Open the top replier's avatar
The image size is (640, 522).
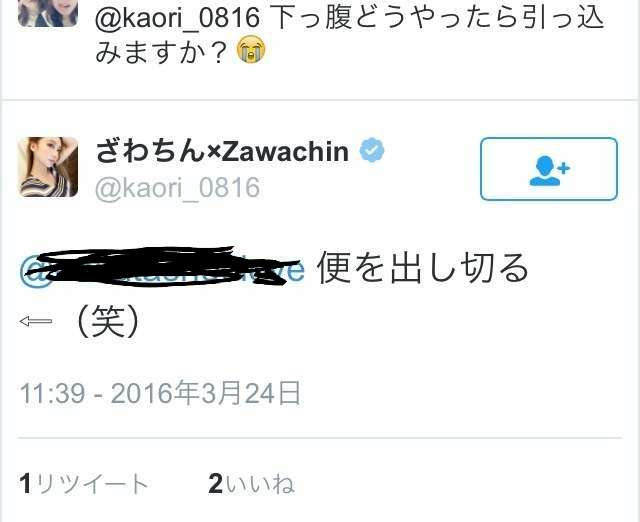48,12
